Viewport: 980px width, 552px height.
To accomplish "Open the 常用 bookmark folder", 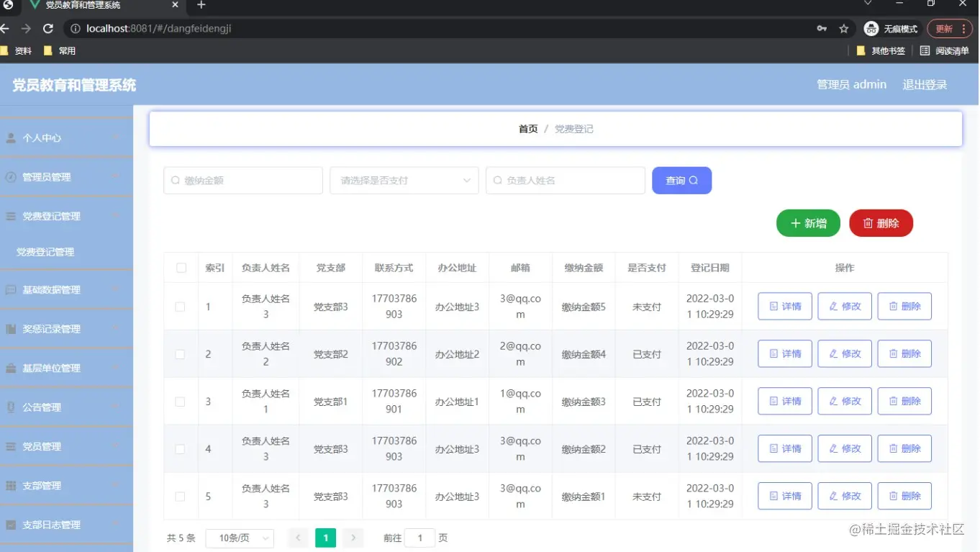I will 60,51.
